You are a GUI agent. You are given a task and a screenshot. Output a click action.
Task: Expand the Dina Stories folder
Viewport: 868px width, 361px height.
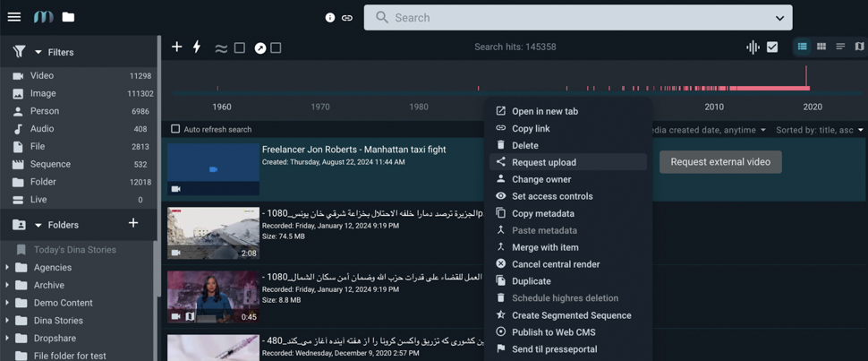point(6,321)
